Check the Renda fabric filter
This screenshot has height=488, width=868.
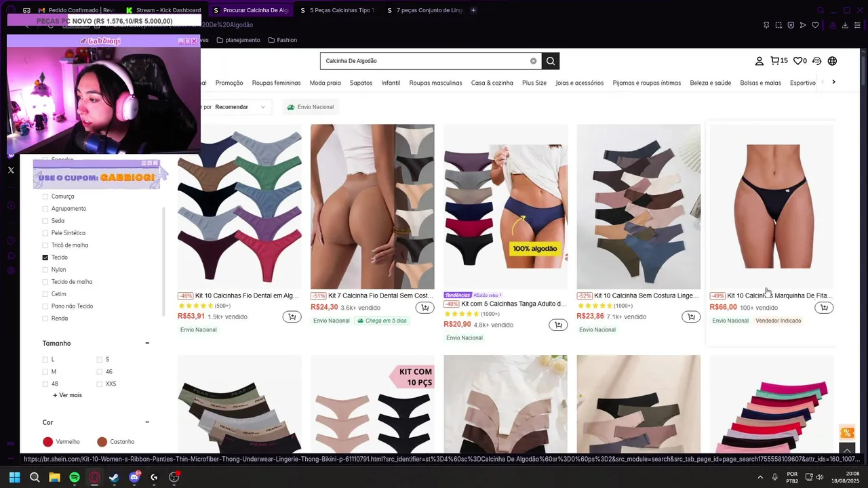click(45, 319)
